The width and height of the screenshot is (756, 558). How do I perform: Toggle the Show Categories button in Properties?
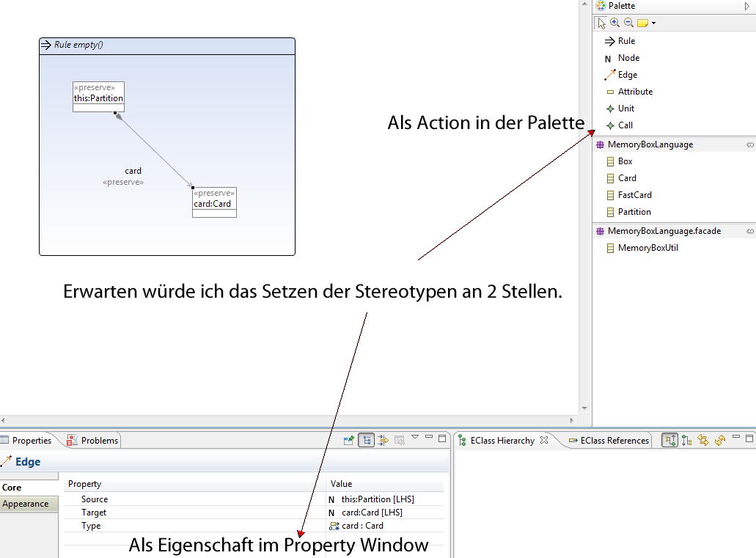tap(366, 440)
